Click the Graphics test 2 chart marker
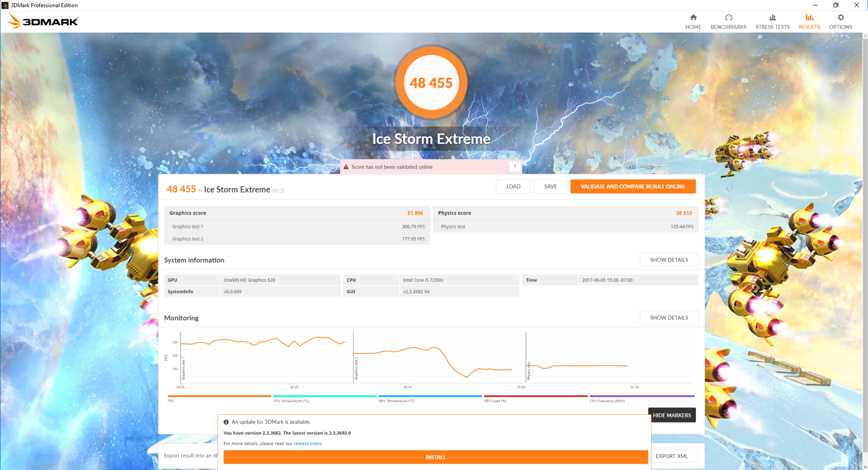 click(356, 368)
